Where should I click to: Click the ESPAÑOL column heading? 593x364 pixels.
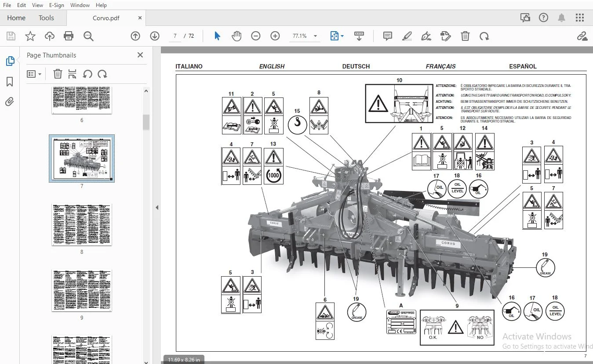tap(523, 66)
